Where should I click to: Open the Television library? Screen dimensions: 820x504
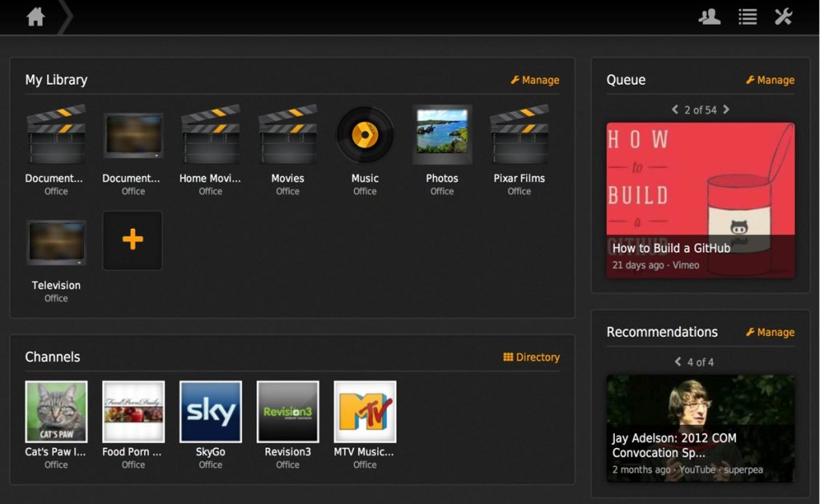[x=56, y=242]
